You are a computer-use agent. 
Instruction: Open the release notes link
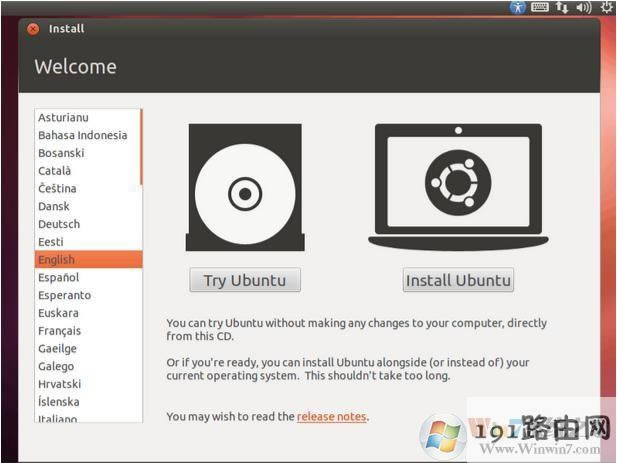[331, 416]
